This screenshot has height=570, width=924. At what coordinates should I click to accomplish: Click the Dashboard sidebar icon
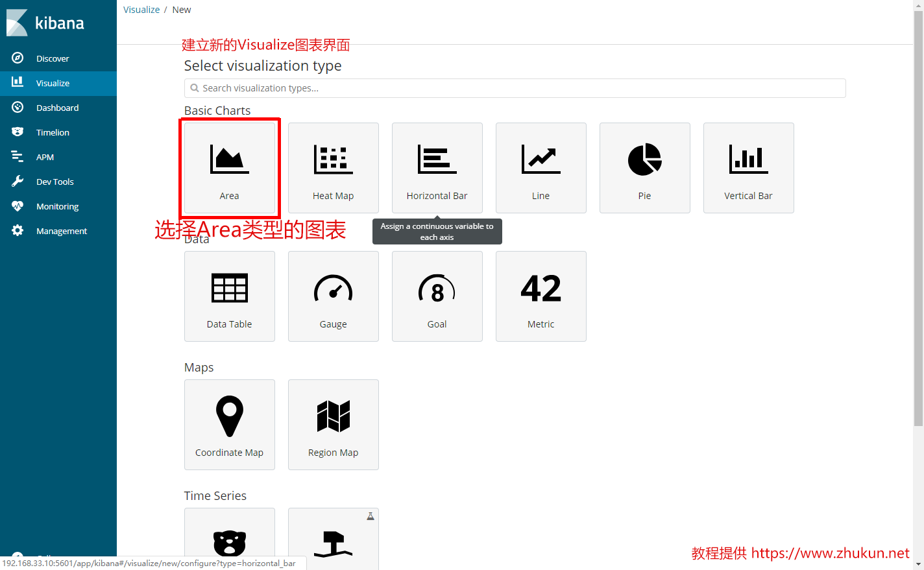pyautogui.click(x=18, y=107)
